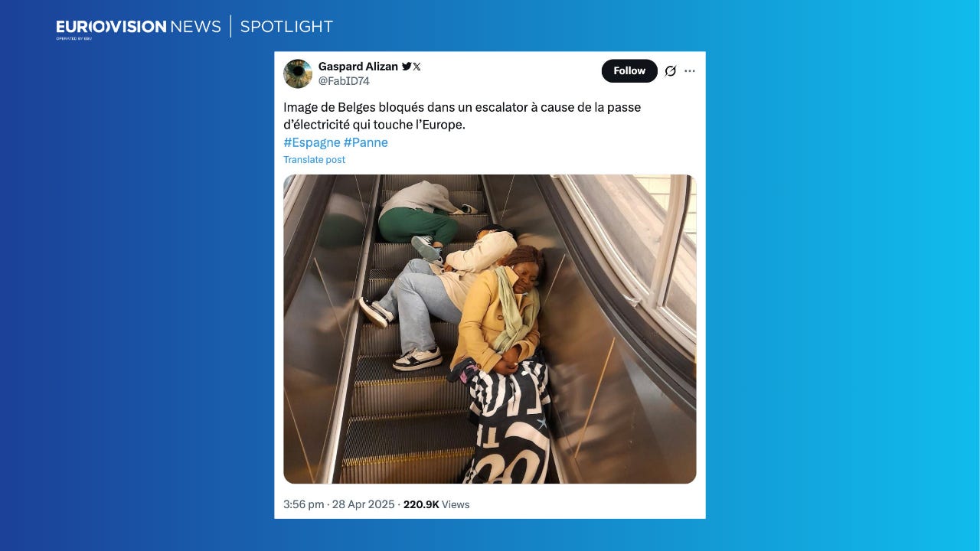Image resolution: width=980 pixels, height=551 pixels.
Task: Select the SPOTLIGHT header label
Action: pos(286,27)
